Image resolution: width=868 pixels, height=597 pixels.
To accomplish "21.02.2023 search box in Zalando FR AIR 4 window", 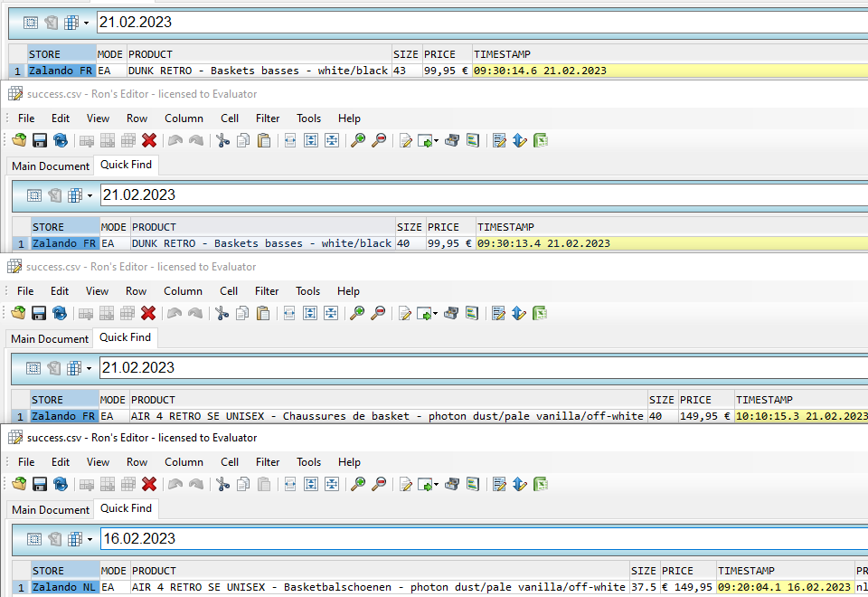I will pos(483,368).
